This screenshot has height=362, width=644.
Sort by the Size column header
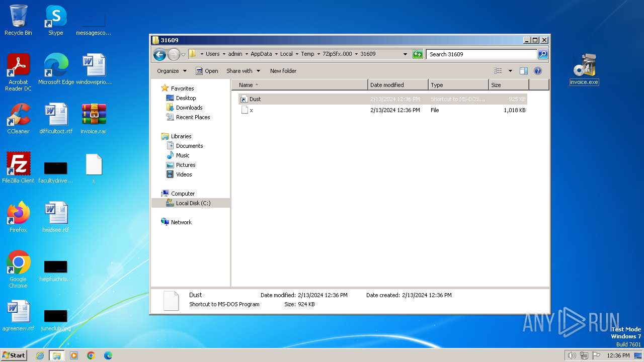(x=509, y=85)
